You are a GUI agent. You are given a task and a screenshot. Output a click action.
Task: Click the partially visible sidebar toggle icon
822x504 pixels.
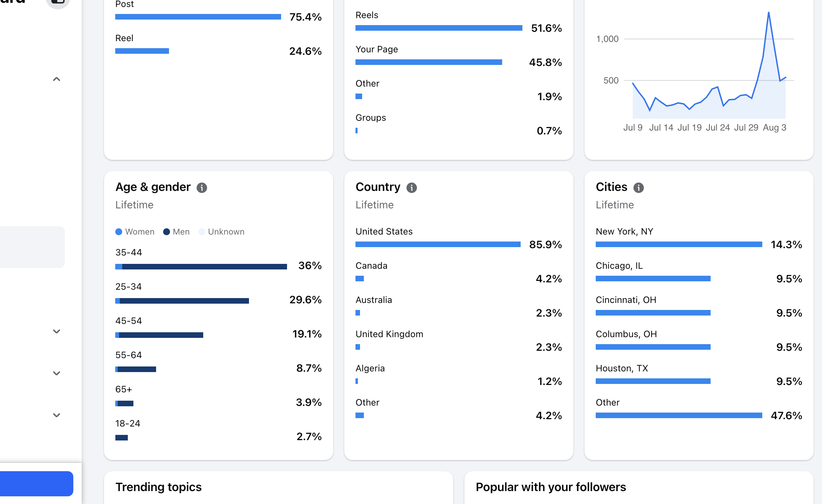[58, 3]
